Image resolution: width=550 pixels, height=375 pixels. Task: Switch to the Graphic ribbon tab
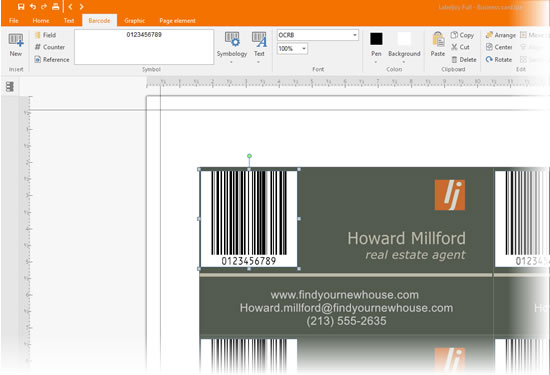point(134,21)
